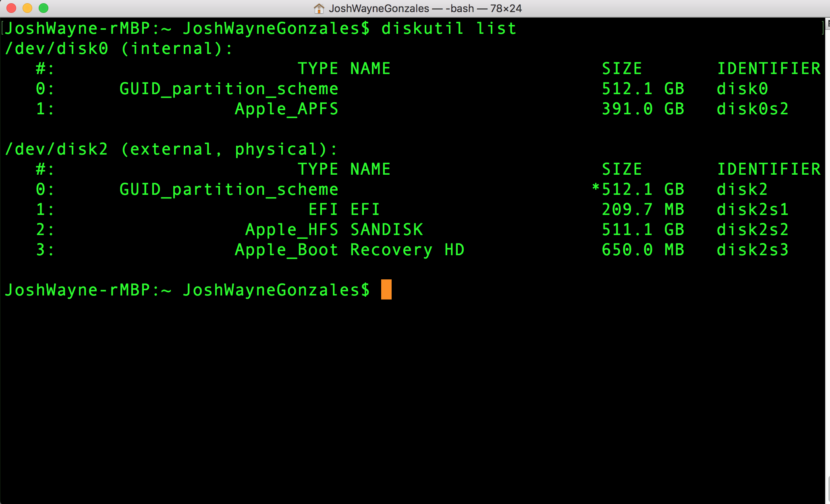Click the green zoom window button
Screen dimensions: 830x504
pos(44,8)
